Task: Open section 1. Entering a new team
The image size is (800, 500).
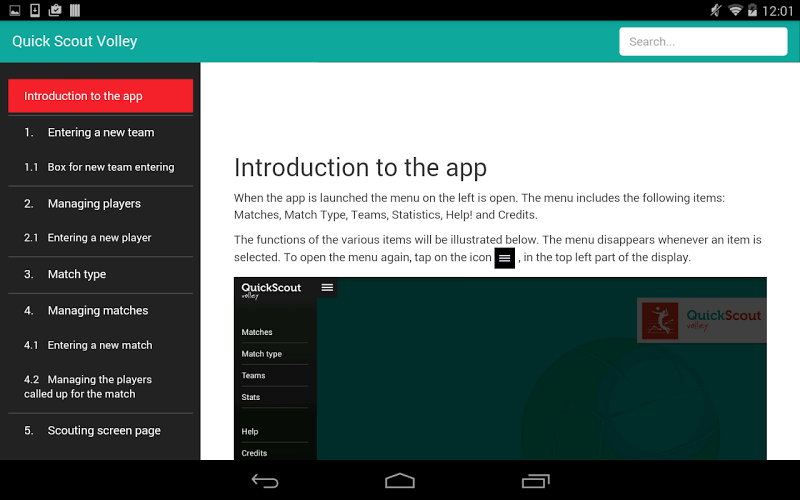Action: point(101,132)
